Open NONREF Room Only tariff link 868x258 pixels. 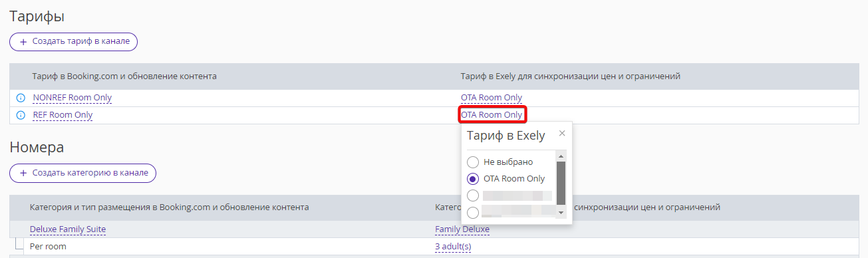72,98
